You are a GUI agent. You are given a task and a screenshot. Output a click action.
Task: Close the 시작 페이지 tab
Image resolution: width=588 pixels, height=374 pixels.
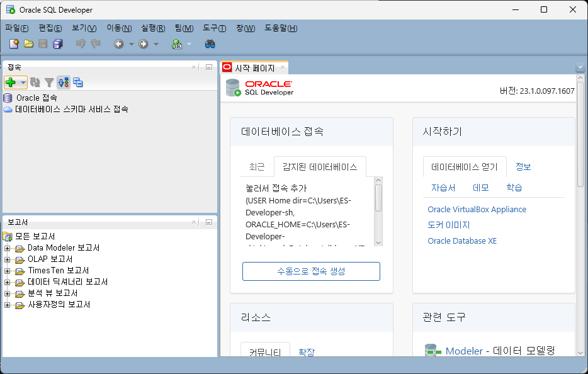click(x=283, y=67)
